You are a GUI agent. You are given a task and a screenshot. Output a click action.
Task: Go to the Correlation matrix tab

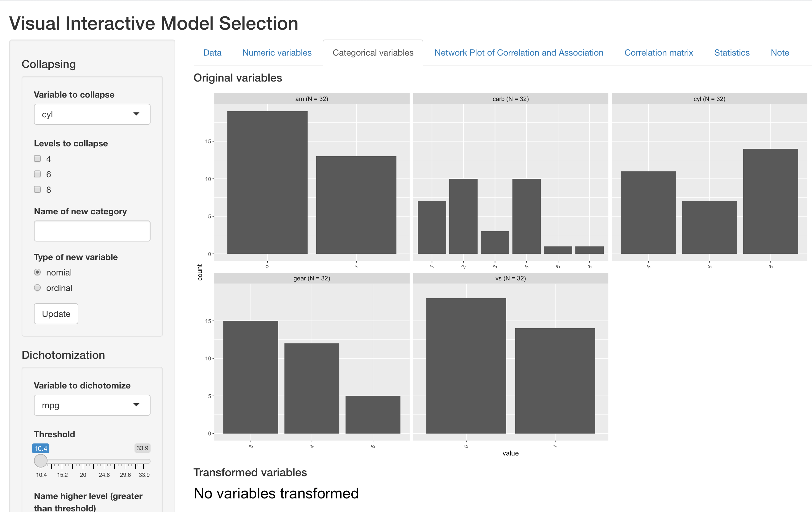tap(658, 53)
